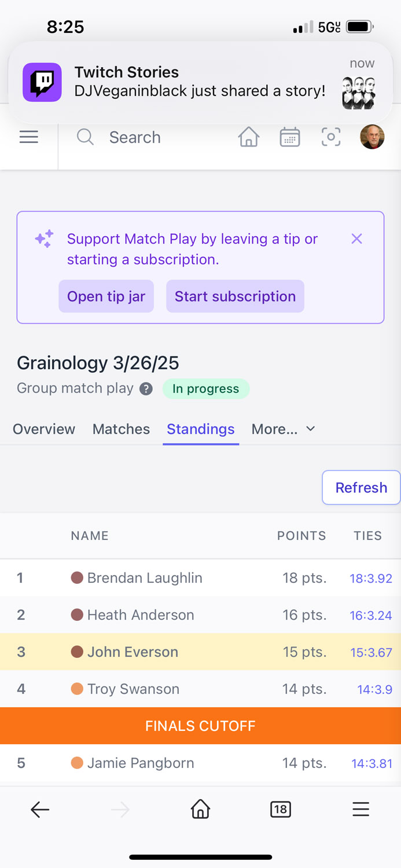Refresh the standings list
The image size is (401, 868).
(x=361, y=487)
